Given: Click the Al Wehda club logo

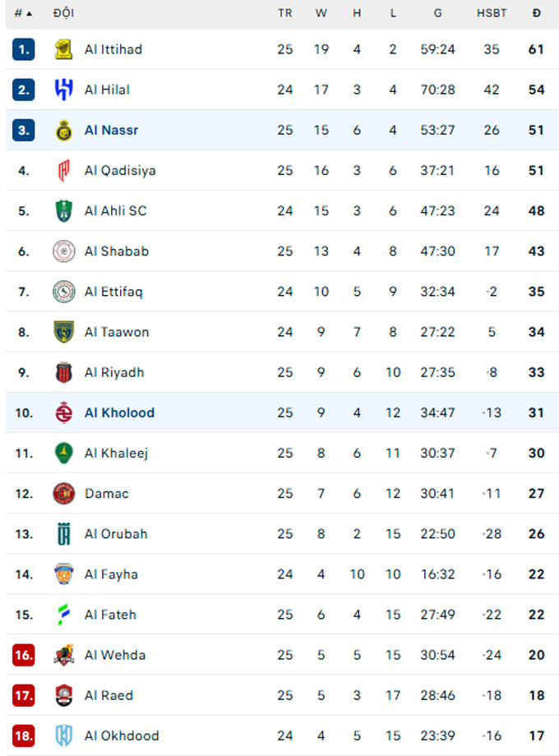Looking at the screenshot, I should (x=63, y=655).
